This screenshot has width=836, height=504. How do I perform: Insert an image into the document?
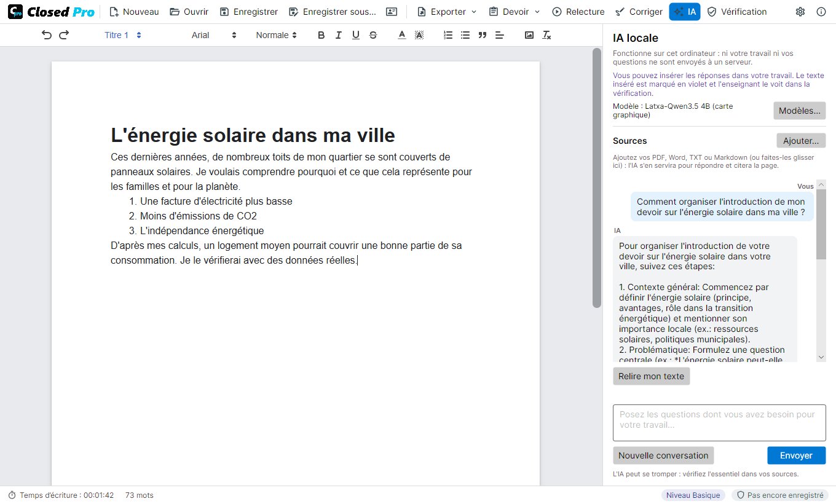(x=529, y=35)
